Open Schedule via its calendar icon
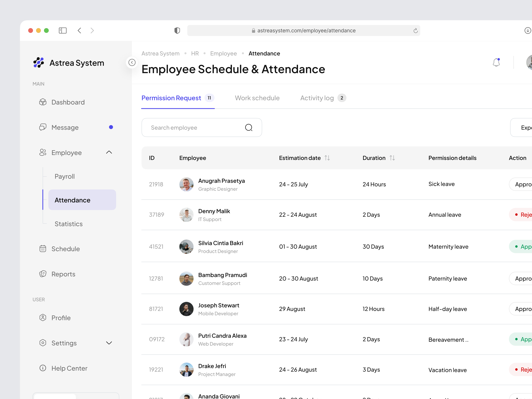The height and width of the screenshot is (399, 532). 43,248
